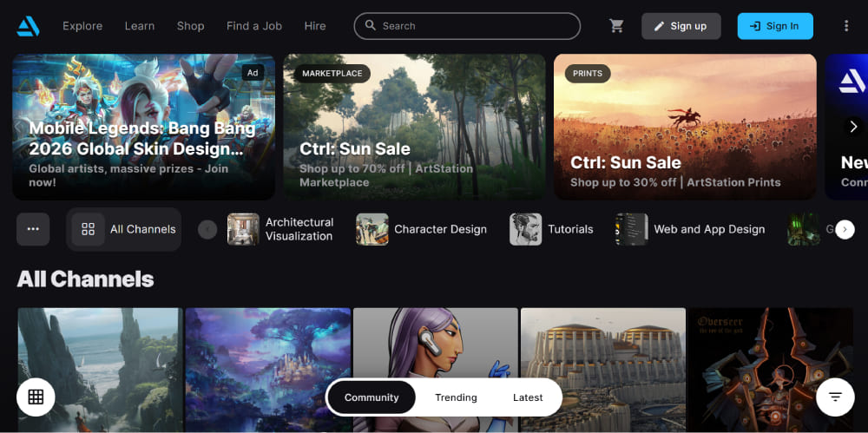Click the Architectural Visualization channel thumbnail

[x=243, y=229]
